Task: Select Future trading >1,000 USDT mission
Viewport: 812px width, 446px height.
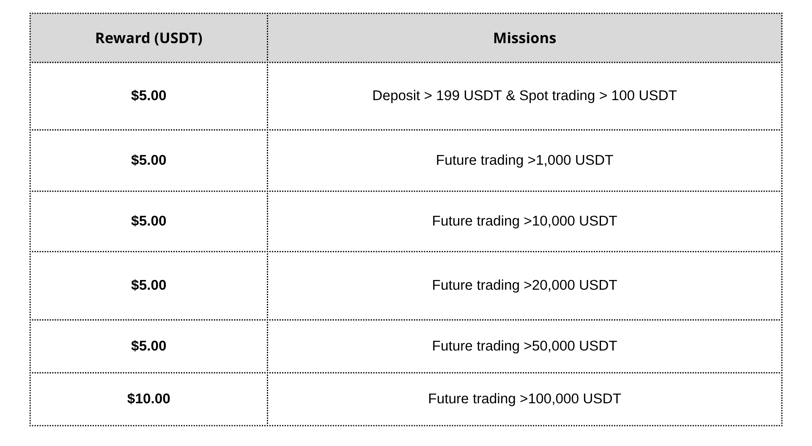Action: point(525,160)
